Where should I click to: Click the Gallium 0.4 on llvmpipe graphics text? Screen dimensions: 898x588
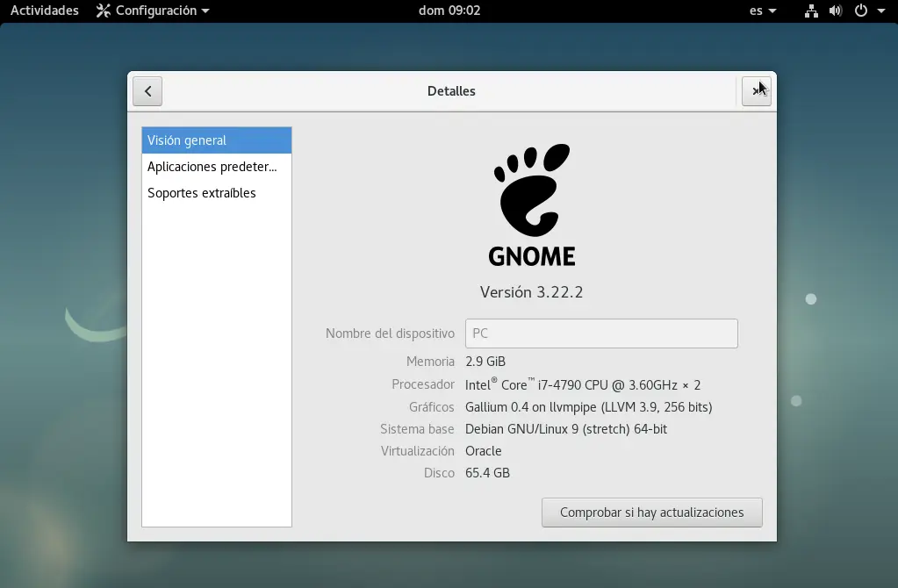pyautogui.click(x=589, y=407)
